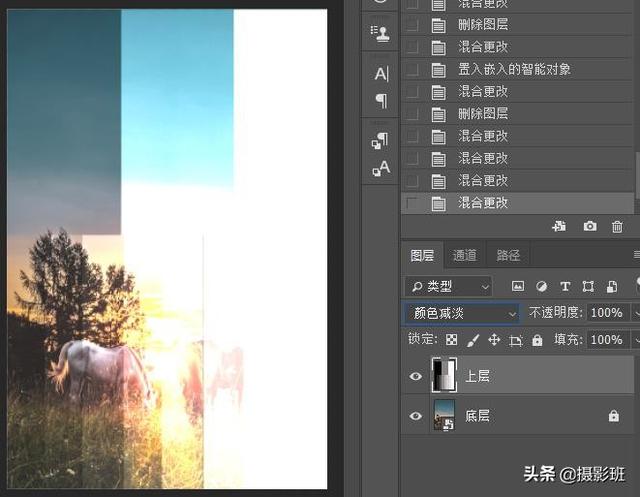Open the Paragraph Styles panel icon
Viewport: 640px width, 497px height.
380,140
